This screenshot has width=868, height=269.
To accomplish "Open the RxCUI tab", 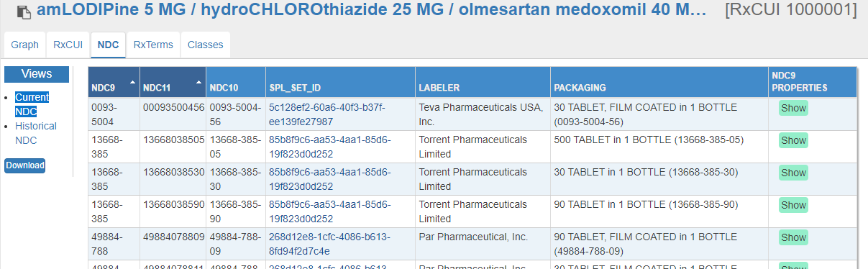I will pos(68,45).
